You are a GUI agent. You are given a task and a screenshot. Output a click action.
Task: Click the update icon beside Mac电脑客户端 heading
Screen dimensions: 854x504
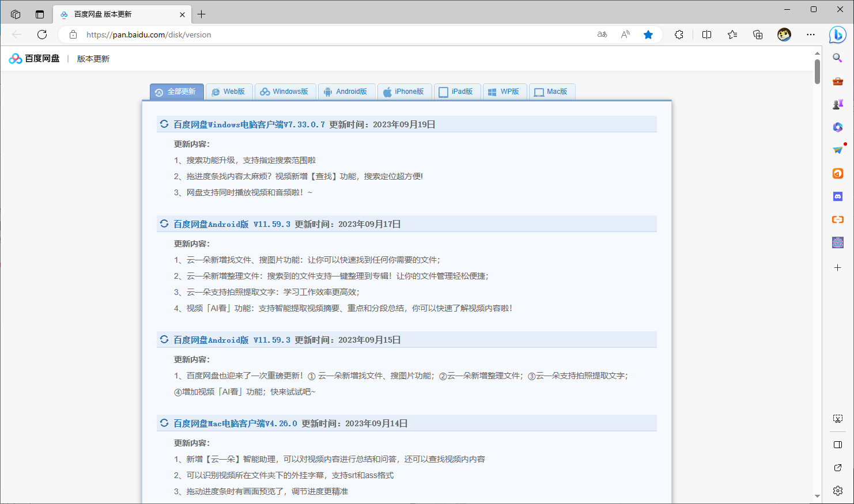(x=164, y=423)
